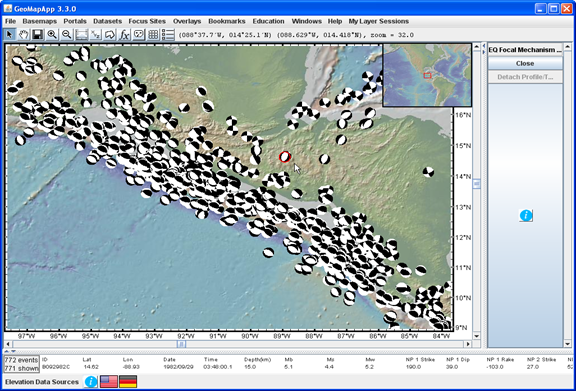
Task: Open the Windows menu
Action: tap(306, 21)
